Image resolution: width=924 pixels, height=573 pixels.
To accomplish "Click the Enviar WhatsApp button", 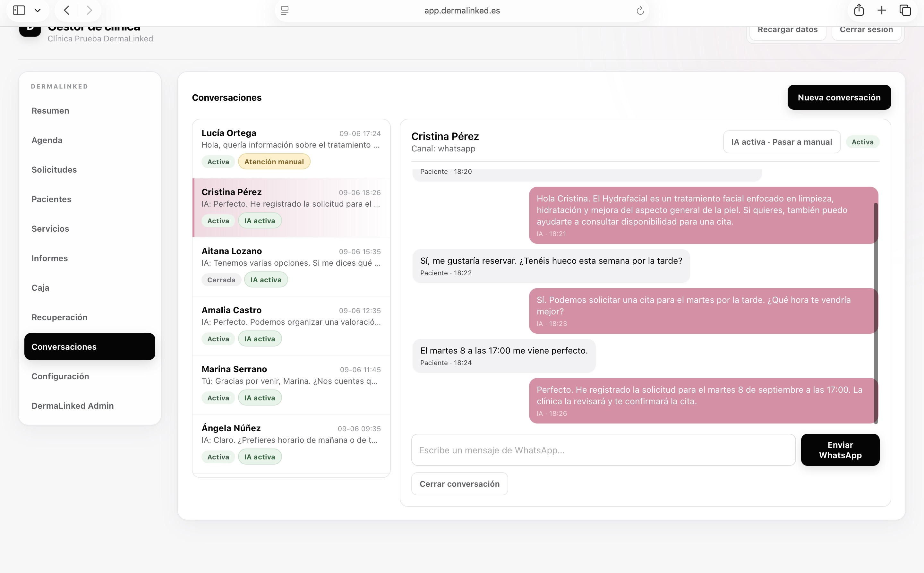I will pos(840,450).
